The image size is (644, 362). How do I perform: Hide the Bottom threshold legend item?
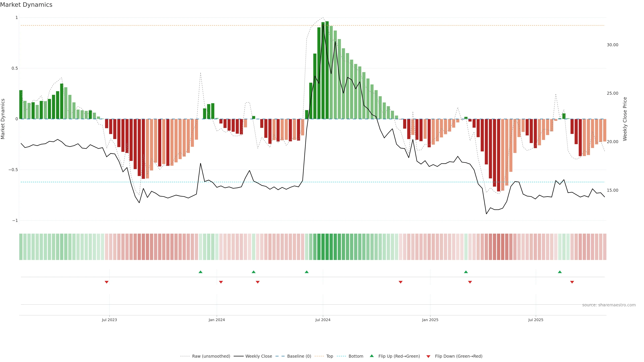click(350, 356)
